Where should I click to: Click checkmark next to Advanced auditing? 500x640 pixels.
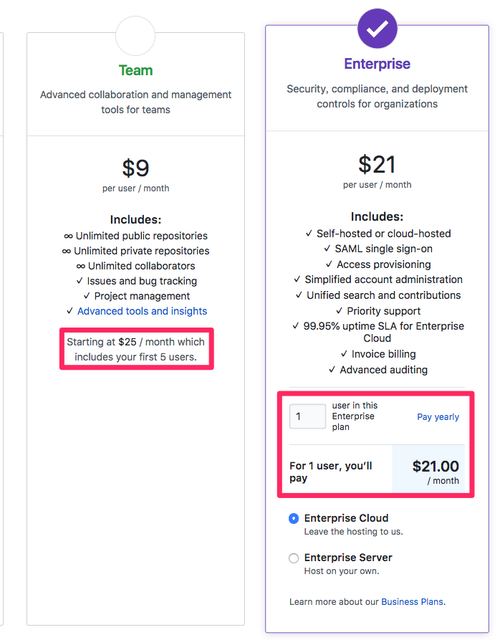(x=332, y=370)
